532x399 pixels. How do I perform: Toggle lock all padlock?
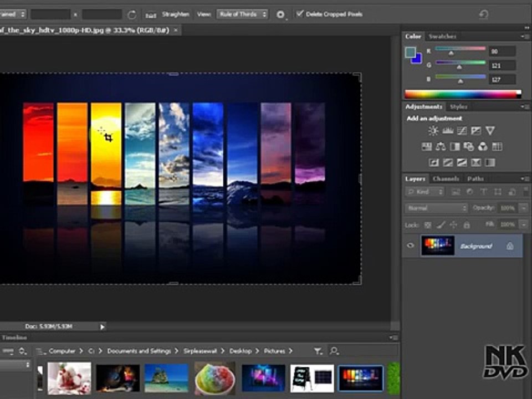click(x=467, y=225)
